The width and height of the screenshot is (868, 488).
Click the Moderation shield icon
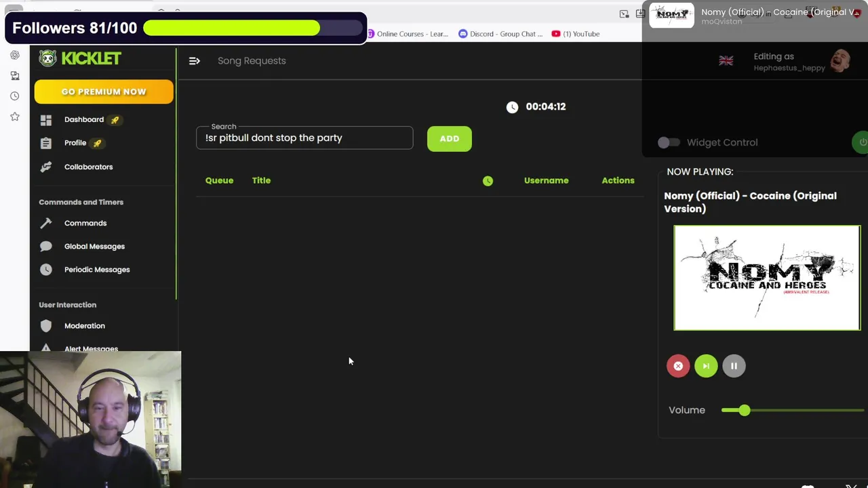(45, 326)
